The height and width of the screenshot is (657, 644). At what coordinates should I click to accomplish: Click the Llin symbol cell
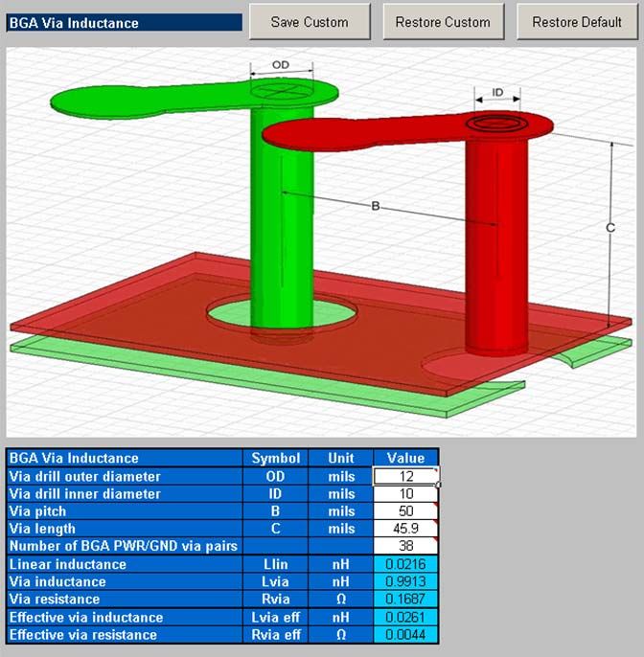[x=275, y=564]
